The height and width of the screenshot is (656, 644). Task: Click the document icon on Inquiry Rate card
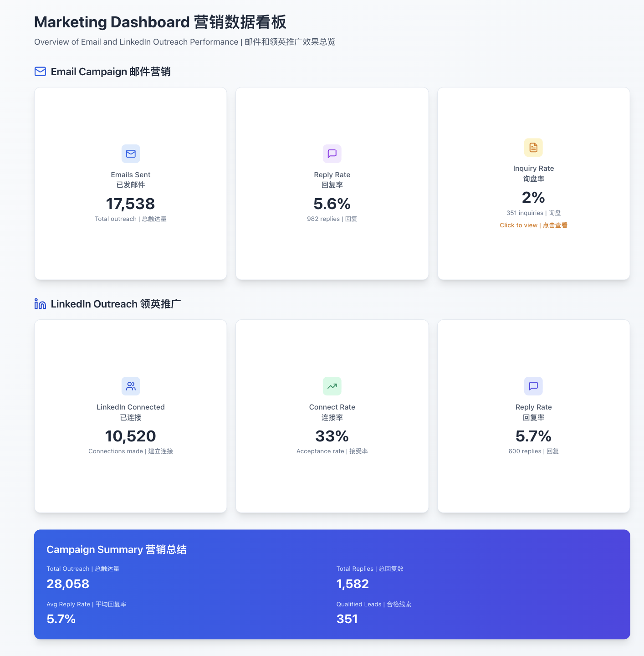click(x=533, y=148)
